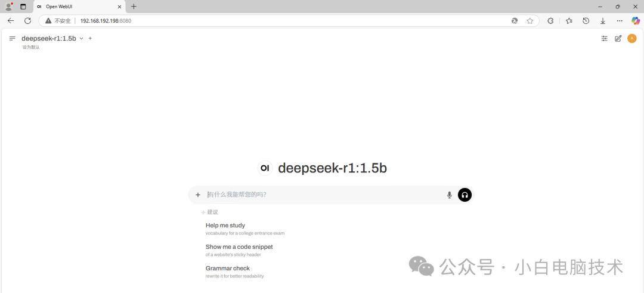644x293 pixels.
Task: Start a new chat with the edit icon
Action: [x=618, y=38]
